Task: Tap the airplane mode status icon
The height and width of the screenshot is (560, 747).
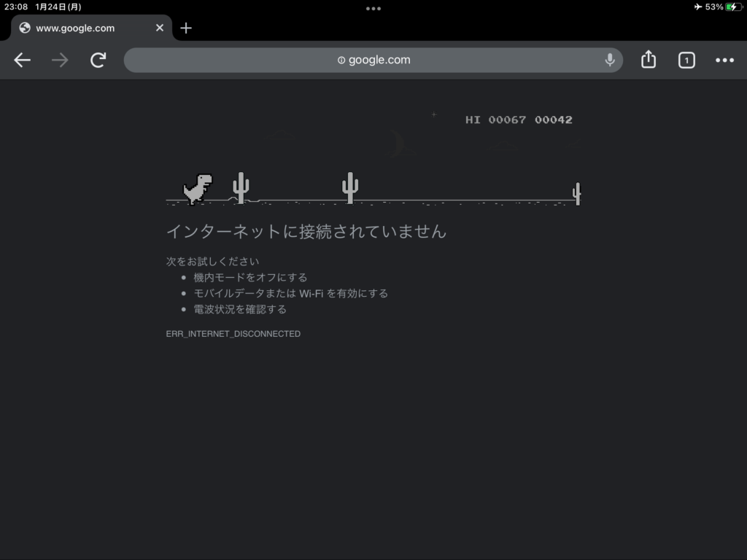Action: (698, 7)
